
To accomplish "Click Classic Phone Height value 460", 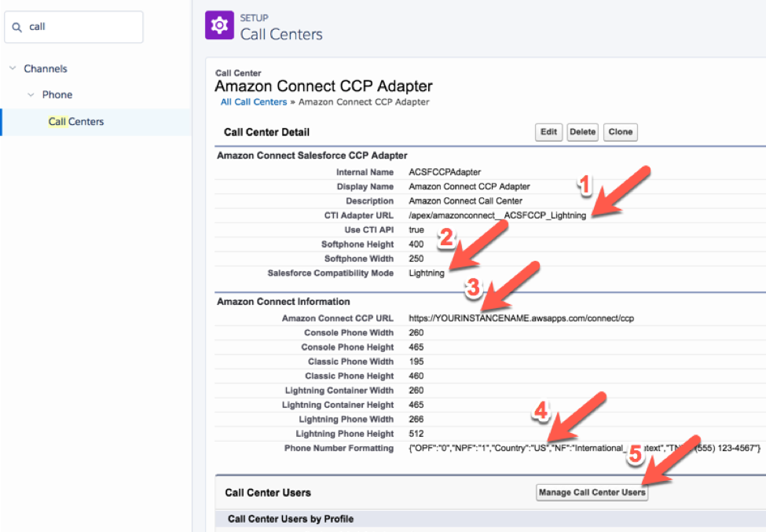I will pyautogui.click(x=416, y=376).
